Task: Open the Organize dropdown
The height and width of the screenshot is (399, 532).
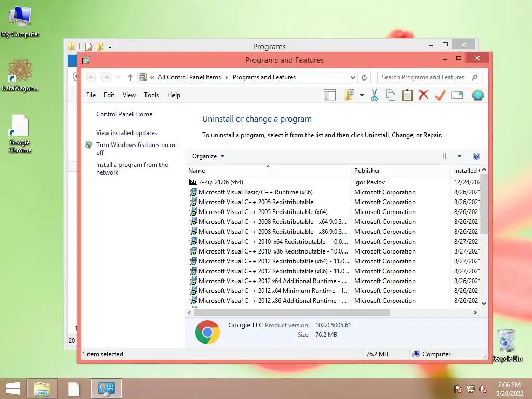Action: click(208, 156)
